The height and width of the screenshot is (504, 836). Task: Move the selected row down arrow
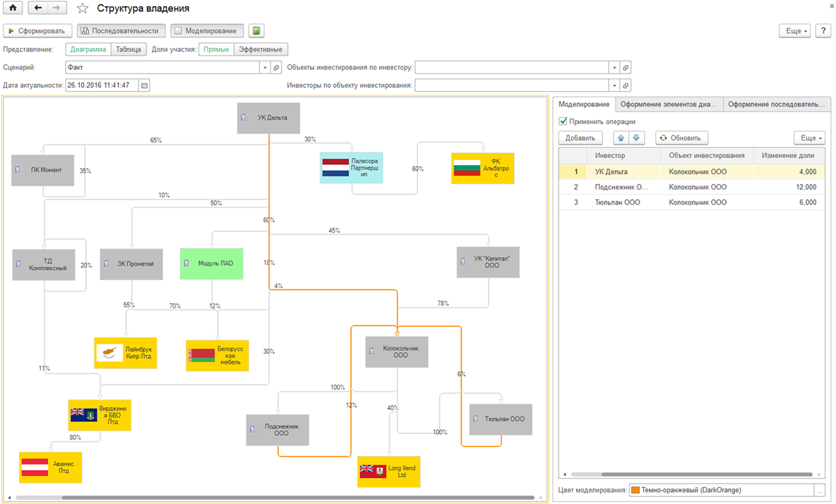pos(636,138)
